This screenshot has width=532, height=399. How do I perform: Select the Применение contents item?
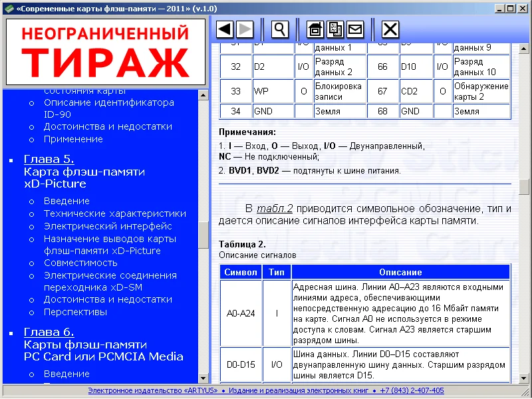(73, 139)
